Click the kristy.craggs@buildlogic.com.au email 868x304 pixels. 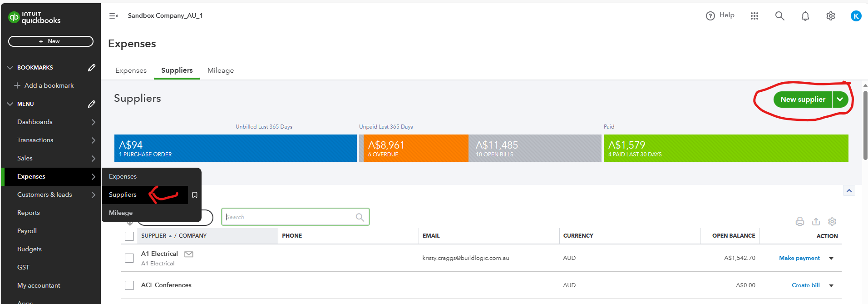pos(466,258)
